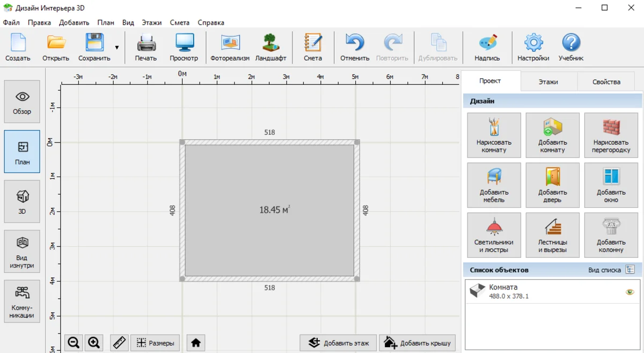This screenshot has height=353, width=644.
Task: Open the Файл menu
Action: (11, 23)
